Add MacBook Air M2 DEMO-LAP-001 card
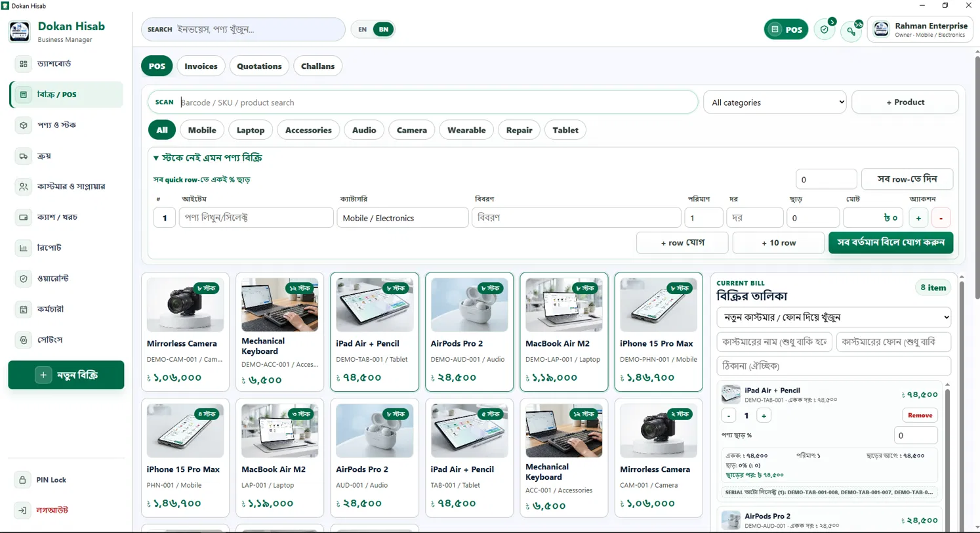Image resolution: width=980 pixels, height=533 pixels. pyautogui.click(x=563, y=332)
